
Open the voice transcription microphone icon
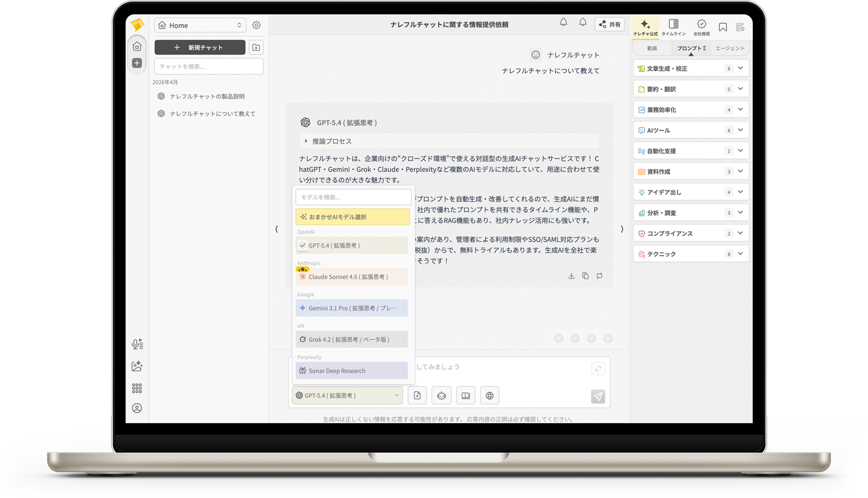click(137, 344)
